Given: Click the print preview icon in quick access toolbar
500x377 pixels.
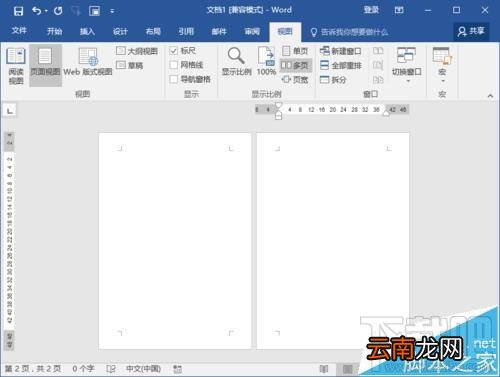Looking at the screenshot, I should pos(94,11).
